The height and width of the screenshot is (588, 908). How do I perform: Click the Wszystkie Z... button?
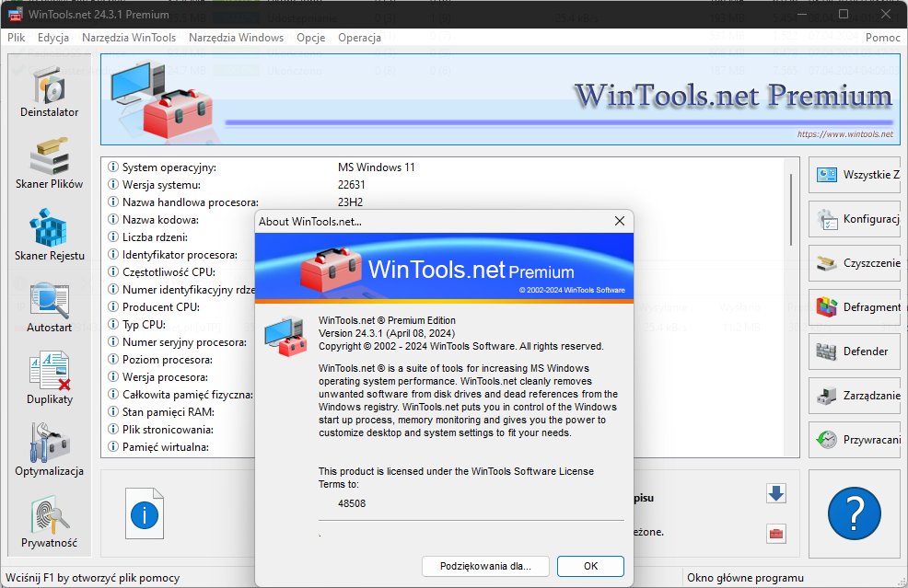coord(855,175)
